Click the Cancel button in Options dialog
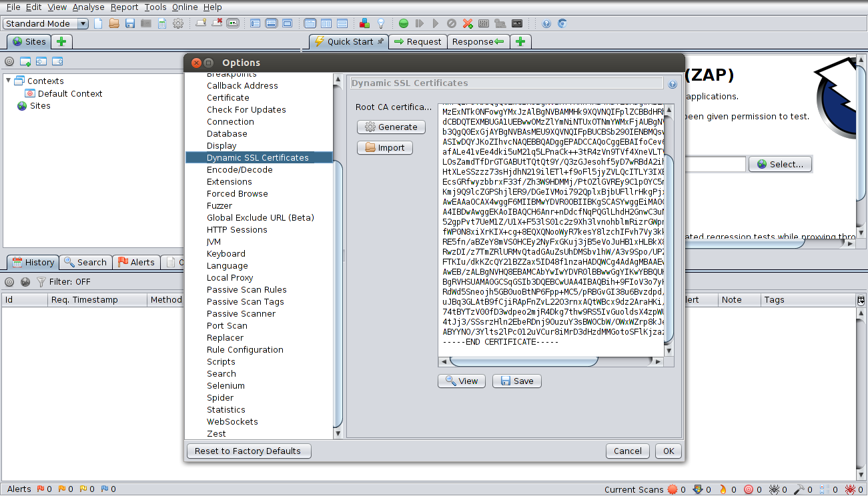 click(x=628, y=451)
